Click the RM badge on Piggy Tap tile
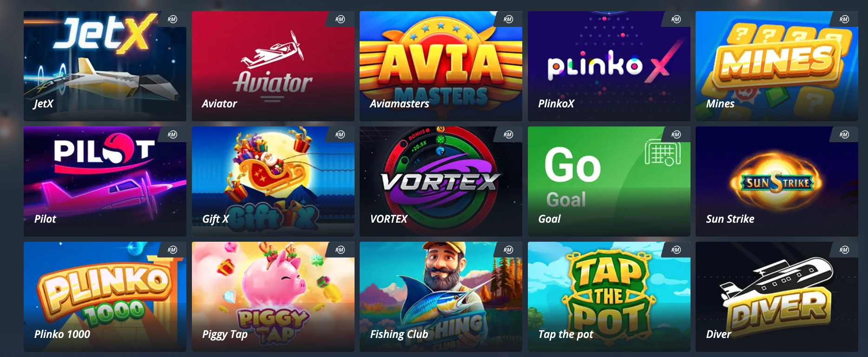This screenshot has width=868, height=357. 340,250
